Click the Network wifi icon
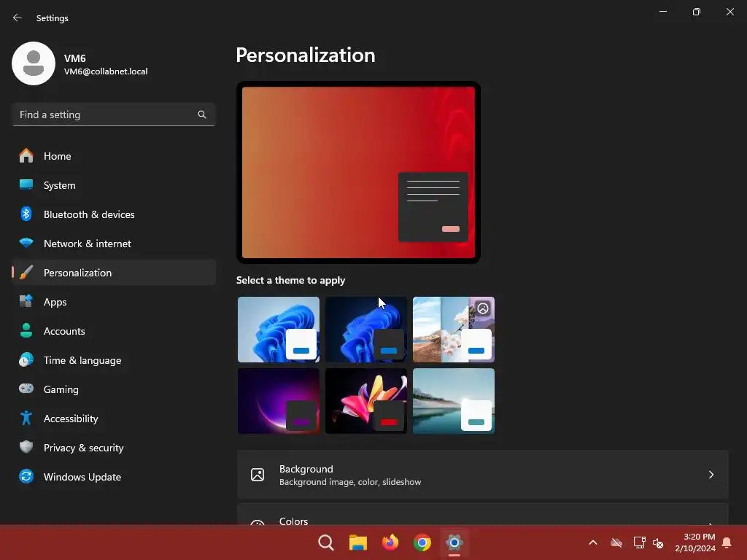 (26, 243)
